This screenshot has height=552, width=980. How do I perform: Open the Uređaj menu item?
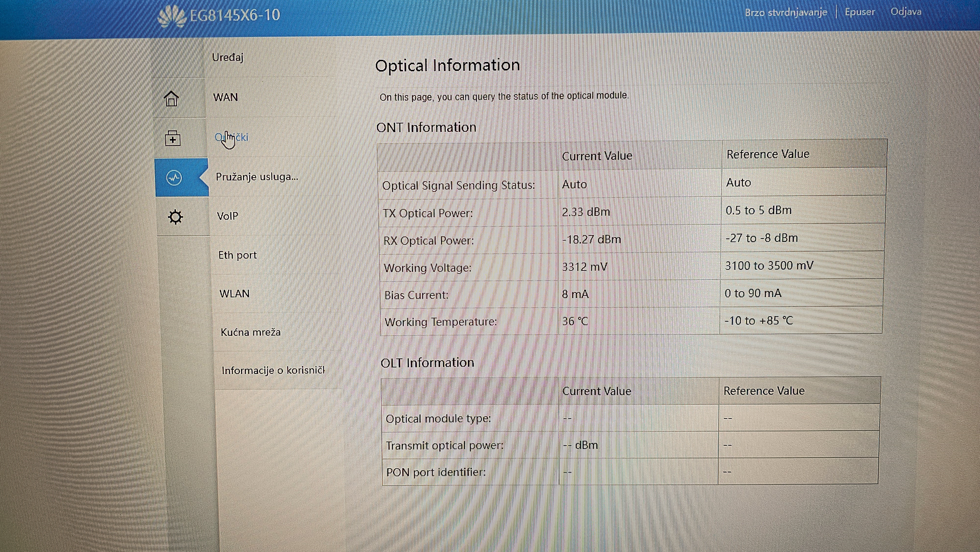click(x=228, y=58)
